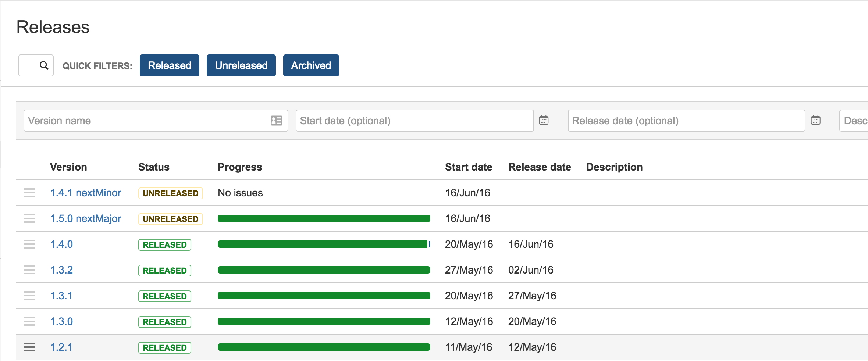The width and height of the screenshot is (868, 361).
Task: Click the drag handle beside 1.4.1 nextMinor
Action: (29, 193)
